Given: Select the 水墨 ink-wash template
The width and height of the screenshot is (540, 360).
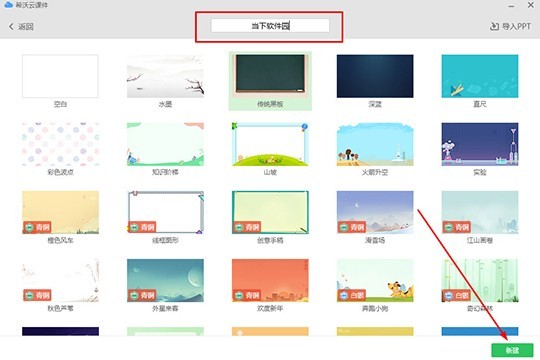Looking at the screenshot, I should coord(165,76).
